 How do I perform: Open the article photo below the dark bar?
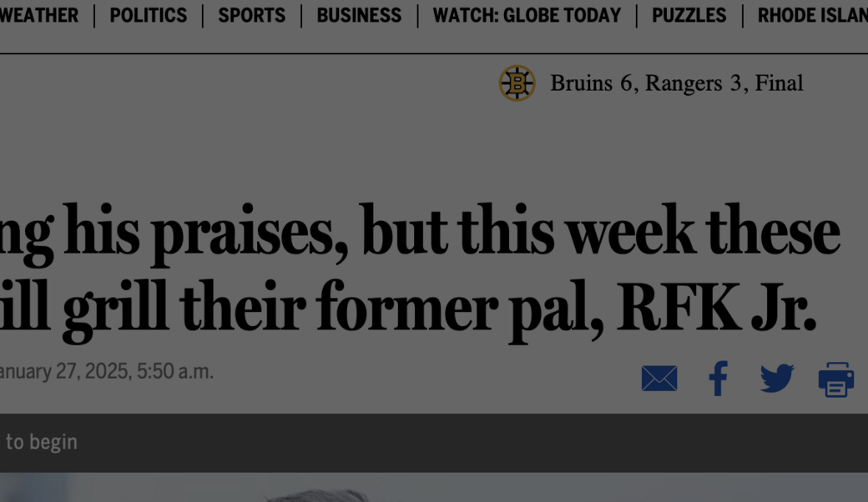pos(434,489)
